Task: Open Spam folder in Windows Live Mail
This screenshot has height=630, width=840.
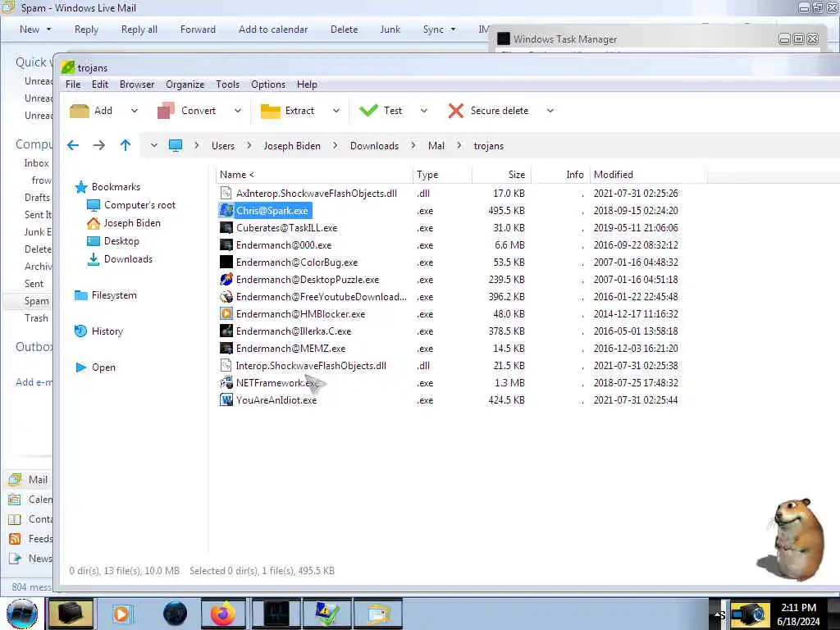Action: (36, 301)
